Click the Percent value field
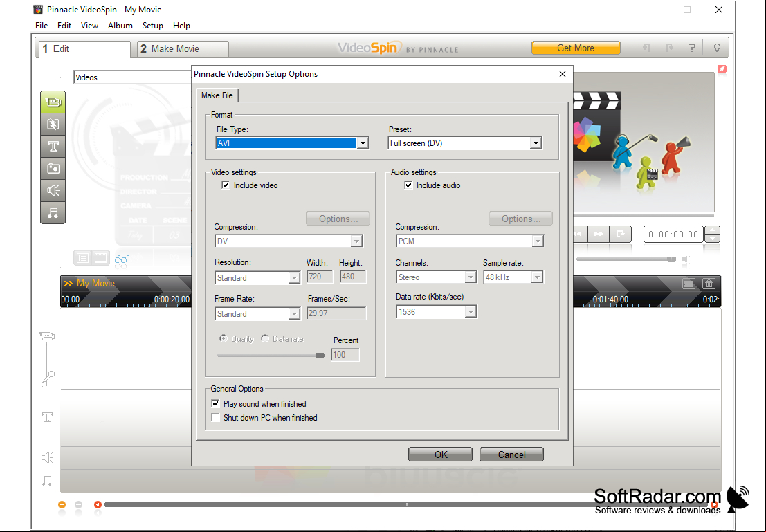 (x=345, y=355)
